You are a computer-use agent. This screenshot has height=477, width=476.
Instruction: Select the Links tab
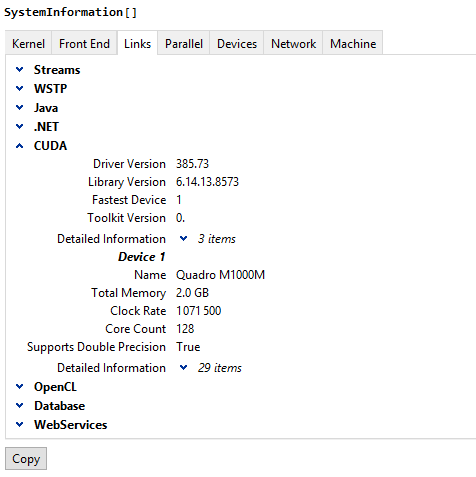[x=137, y=43]
